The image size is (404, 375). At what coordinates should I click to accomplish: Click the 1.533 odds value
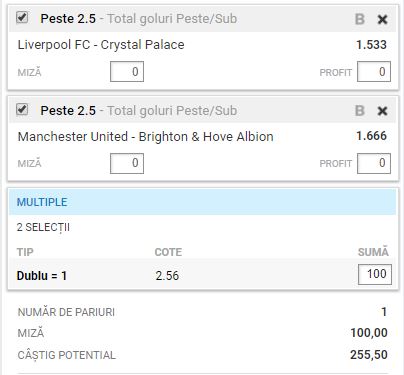(371, 45)
